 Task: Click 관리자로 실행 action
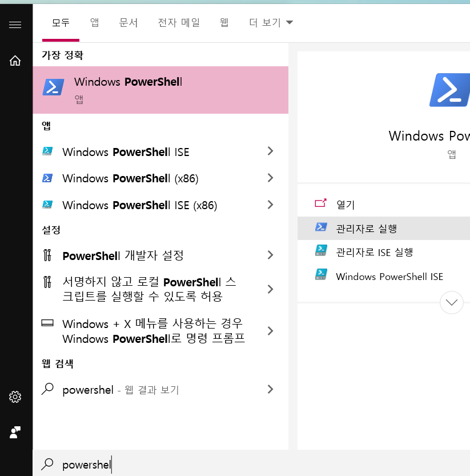tap(384, 229)
